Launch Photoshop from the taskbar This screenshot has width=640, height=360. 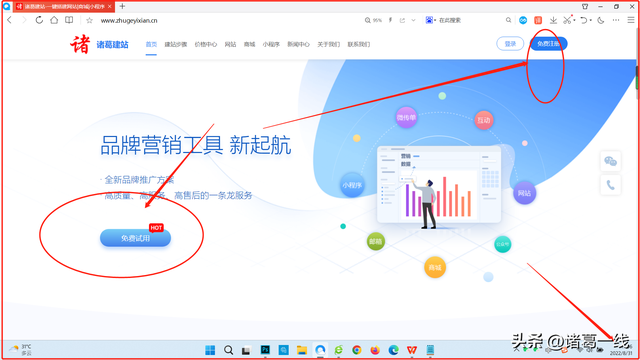pos(265,350)
